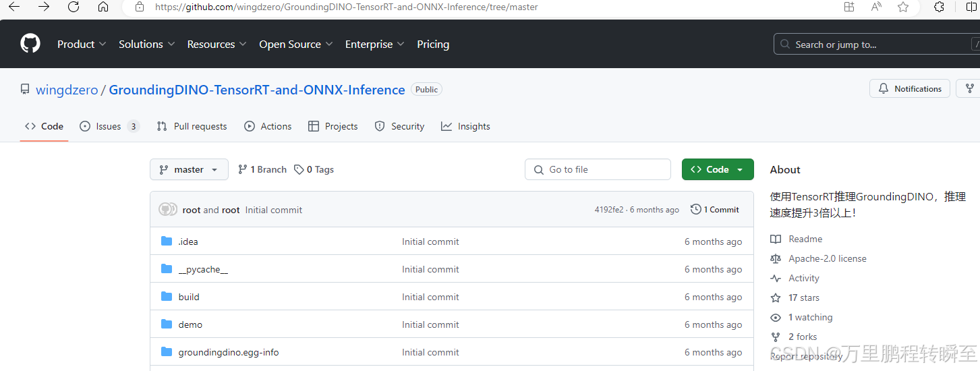Open the 1 Commit history link
980x371 pixels.
[x=715, y=210]
